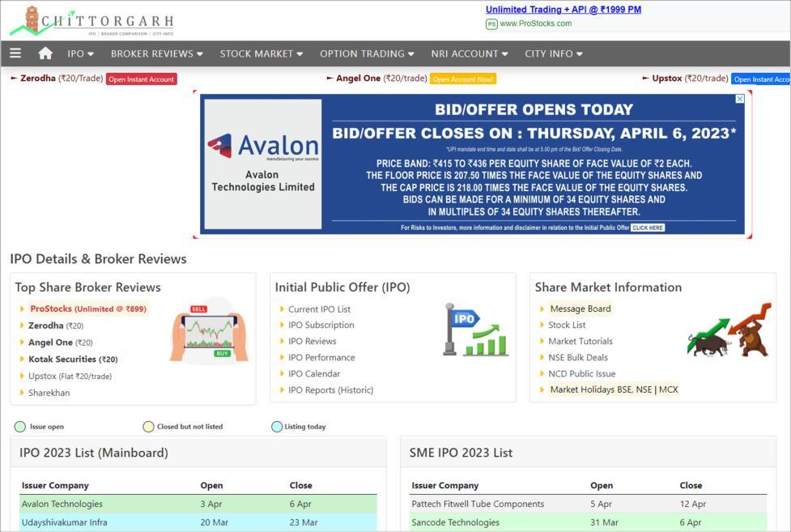
Task: Close the Avalon ad banner
Action: pos(739,99)
